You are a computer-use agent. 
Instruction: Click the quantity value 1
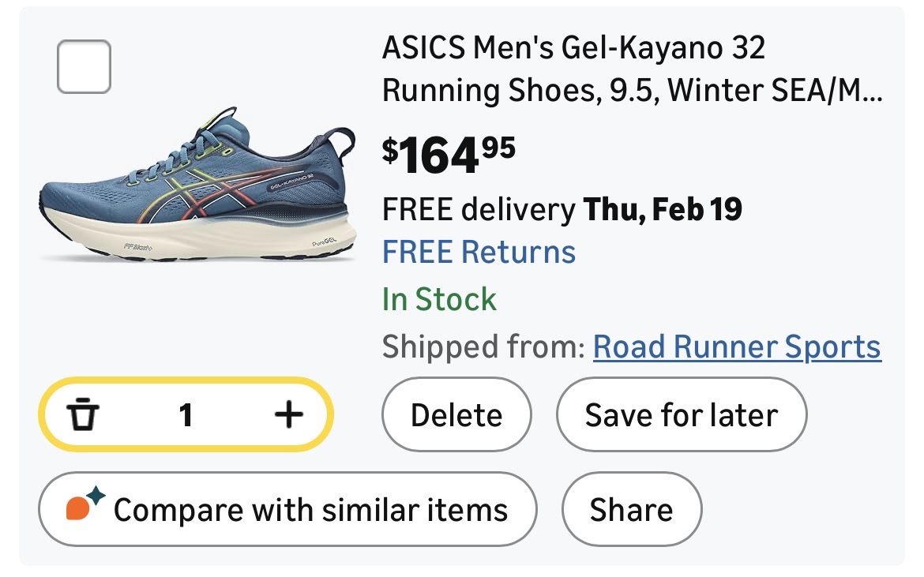coord(186,414)
